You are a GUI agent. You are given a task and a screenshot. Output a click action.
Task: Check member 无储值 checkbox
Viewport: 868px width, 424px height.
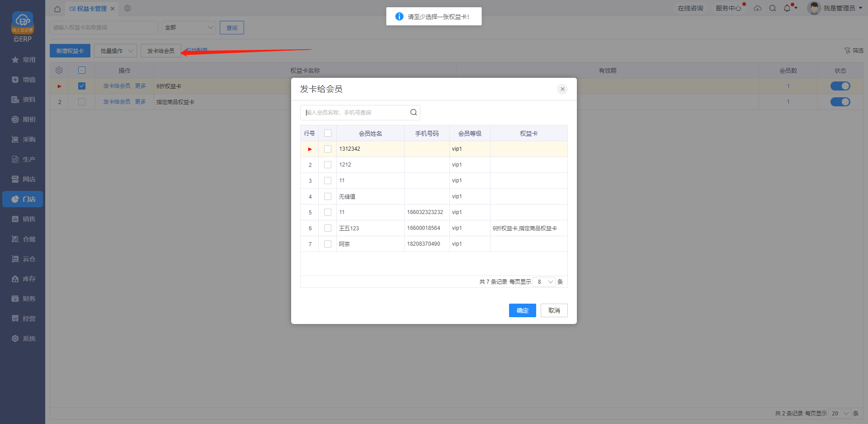point(328,196)
